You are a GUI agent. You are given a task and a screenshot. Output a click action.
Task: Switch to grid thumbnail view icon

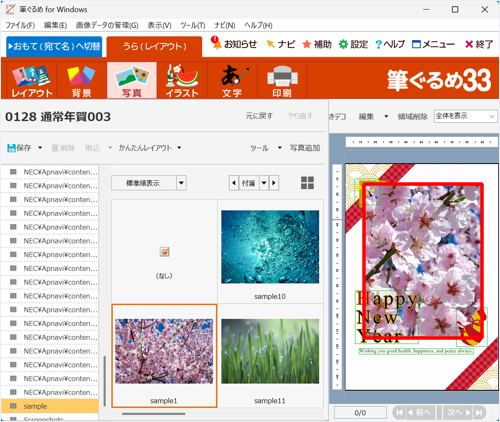tap(307, 183)
